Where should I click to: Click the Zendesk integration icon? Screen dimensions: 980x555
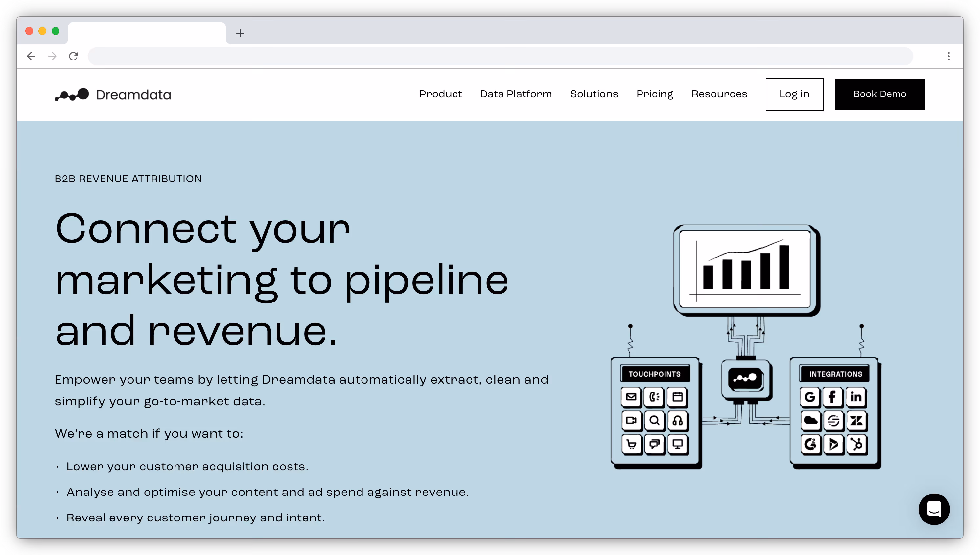pyautogui.click(x=856, y=421)
